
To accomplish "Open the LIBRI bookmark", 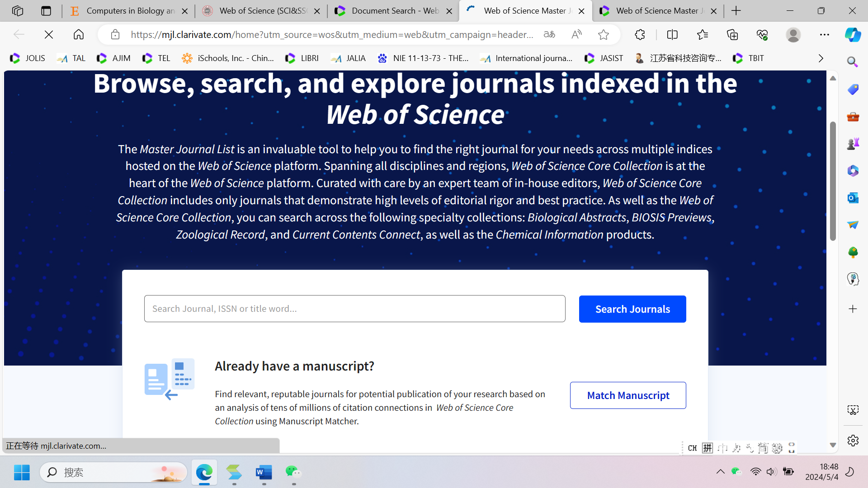I will click(x=302, y=58).
